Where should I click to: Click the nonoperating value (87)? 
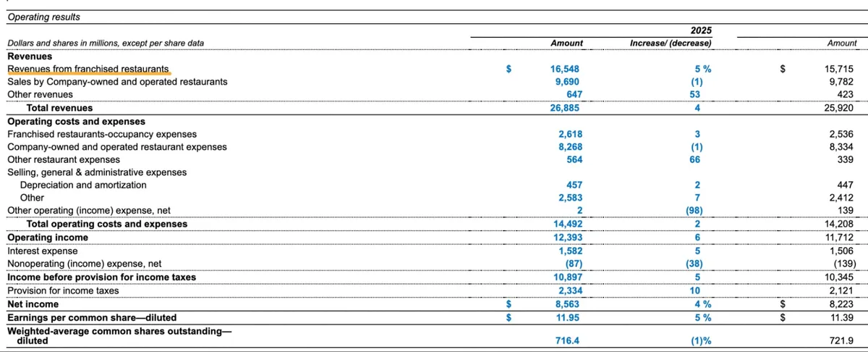click(573, 264)
